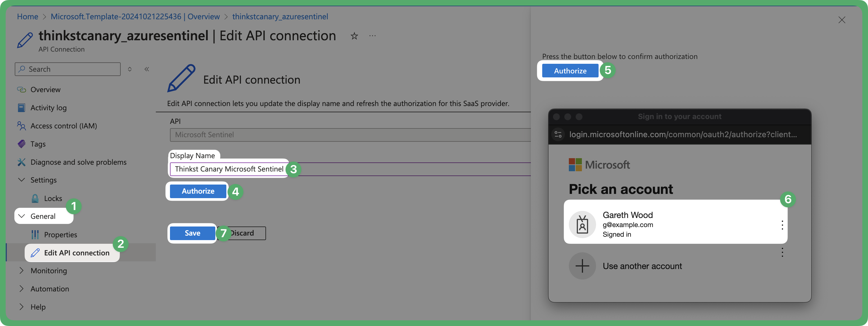Click the Microsoft logo in the sign-in window
Viewport: 868px width, 326px height.
599,165
